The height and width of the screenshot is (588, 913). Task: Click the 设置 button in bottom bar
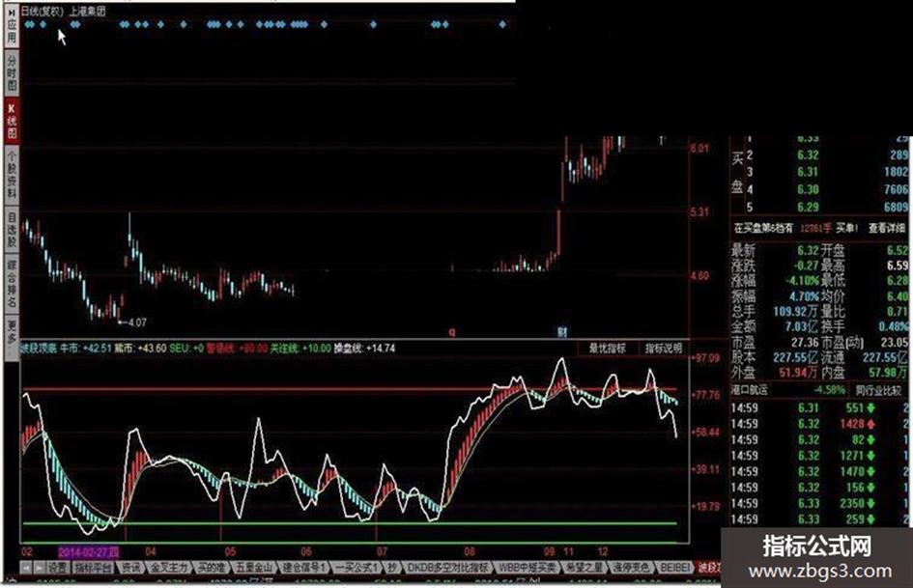coord(58,567)
